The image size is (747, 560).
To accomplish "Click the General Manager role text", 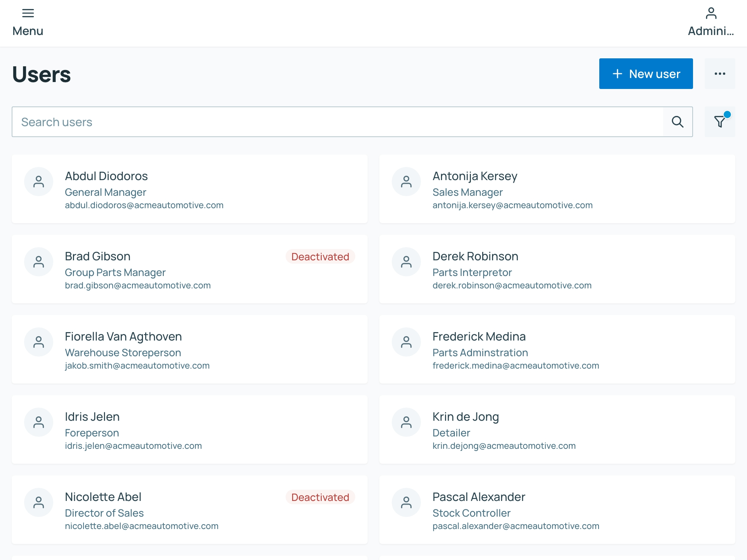I will tap(105, 192).
